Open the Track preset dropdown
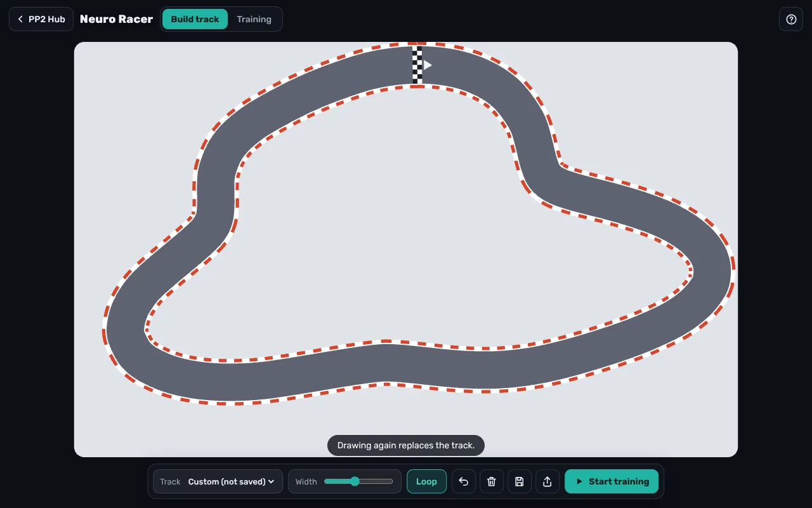This screenshot has width=812, height=508. (x=218, y=481)
